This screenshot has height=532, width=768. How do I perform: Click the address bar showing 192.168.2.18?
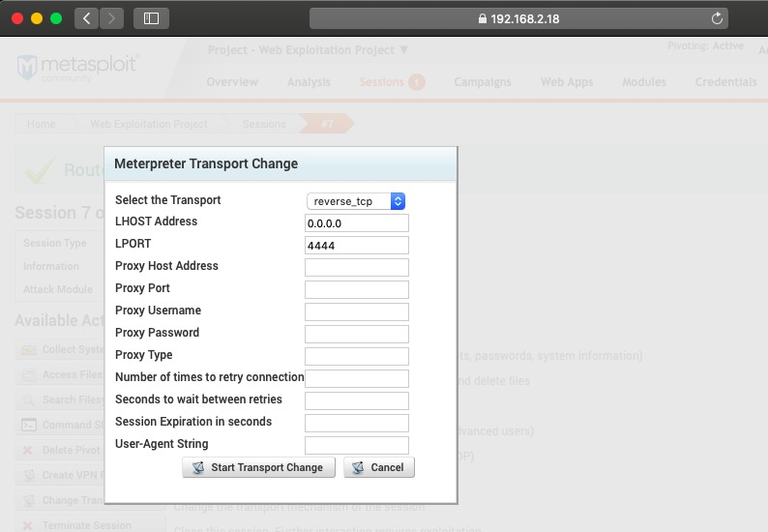click(518, 18)
